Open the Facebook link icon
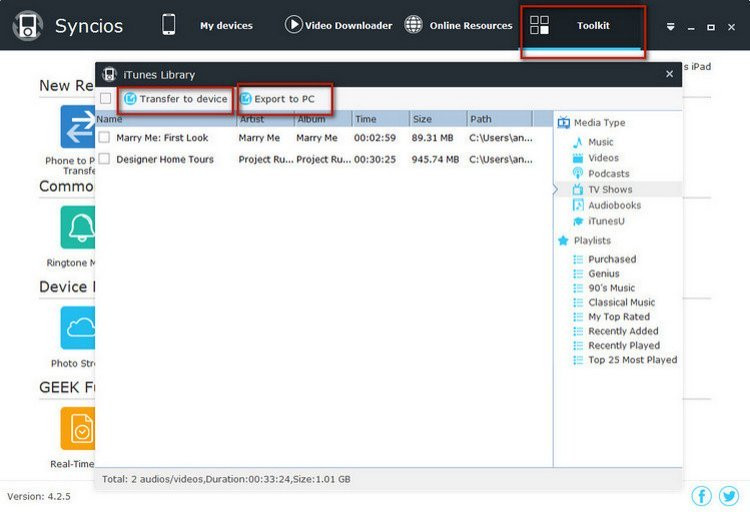750x515 pixels. point(701,496)
